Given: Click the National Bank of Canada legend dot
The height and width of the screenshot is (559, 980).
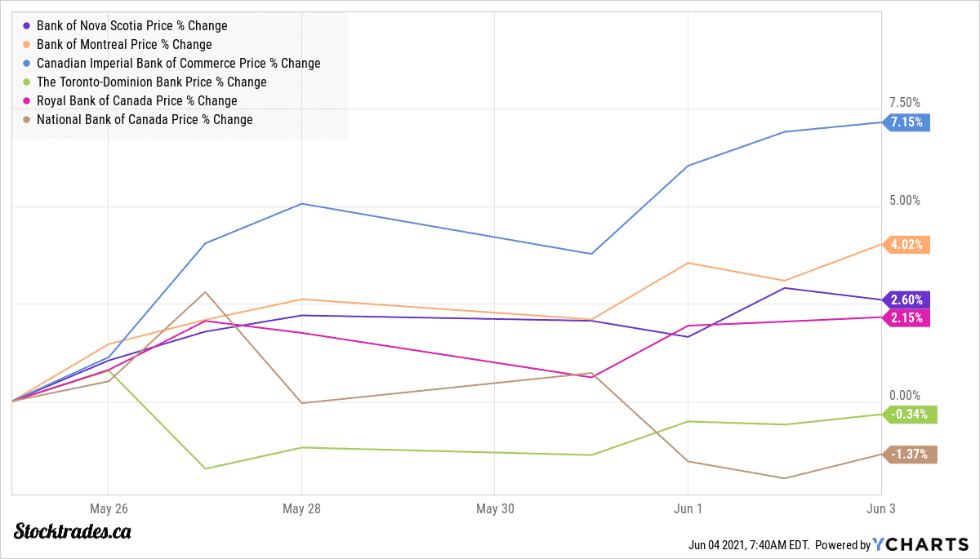Looking at the screenshot, I should point(29,120).
